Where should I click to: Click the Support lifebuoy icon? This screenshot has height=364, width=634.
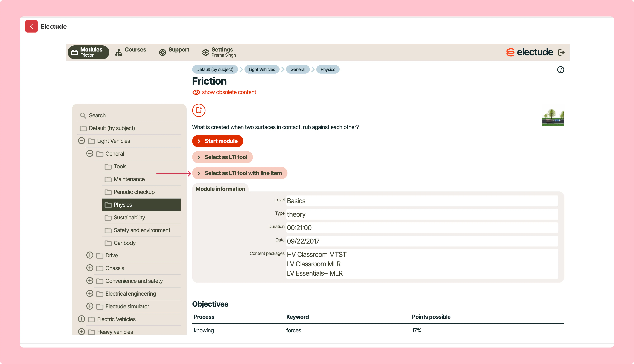pos(162,52)
